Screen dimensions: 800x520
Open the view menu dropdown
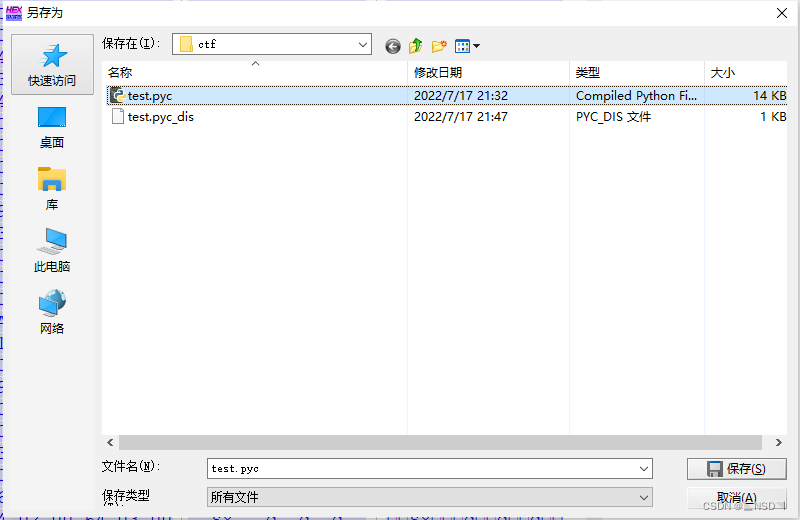click(x=467, y=46)
